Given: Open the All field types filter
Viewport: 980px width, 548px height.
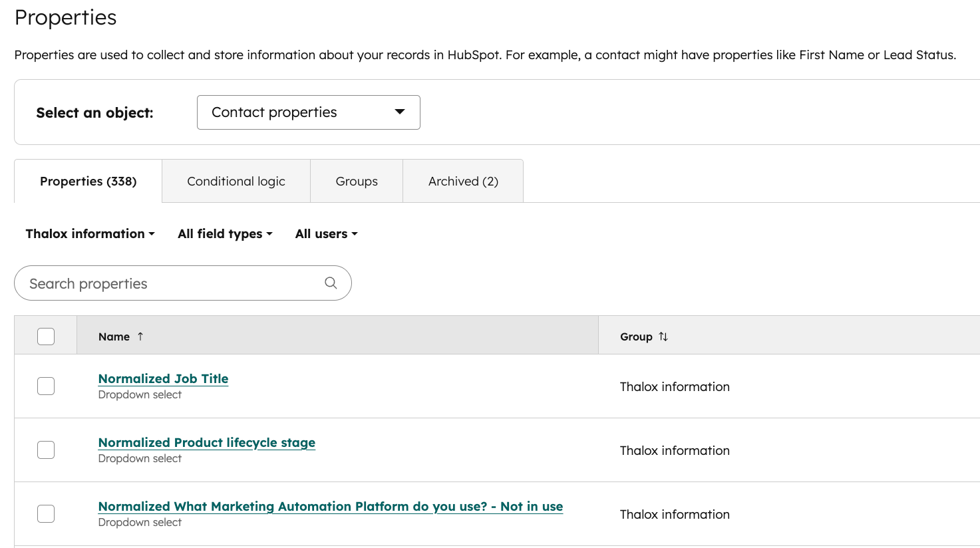Looking at the screenshot, I should pyautogui.click(x=225, y=233).
